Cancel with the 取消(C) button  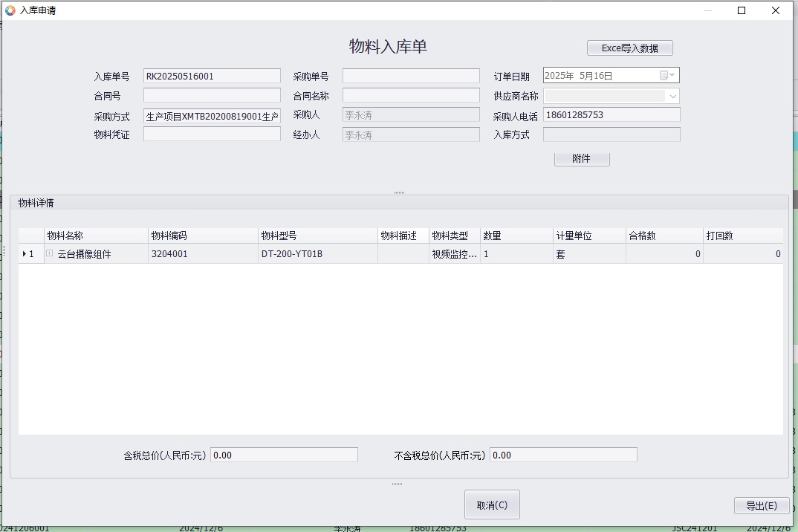tap(492, 505)
